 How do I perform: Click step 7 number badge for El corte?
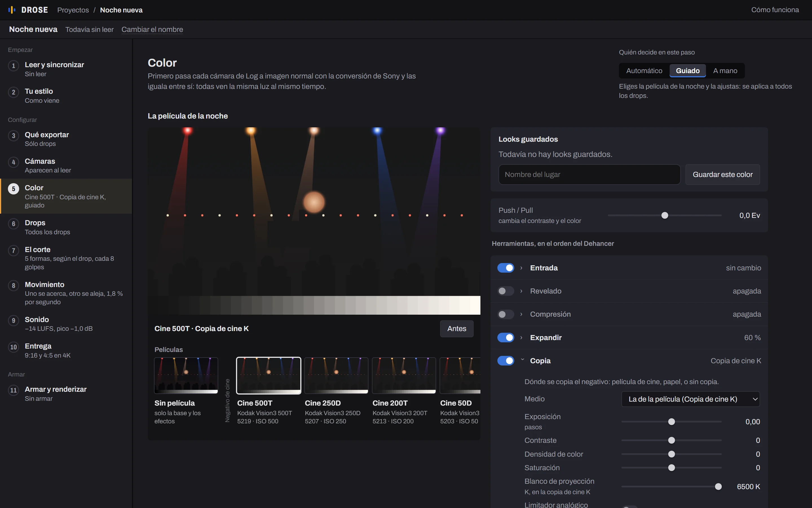click(x=14, y=250)
